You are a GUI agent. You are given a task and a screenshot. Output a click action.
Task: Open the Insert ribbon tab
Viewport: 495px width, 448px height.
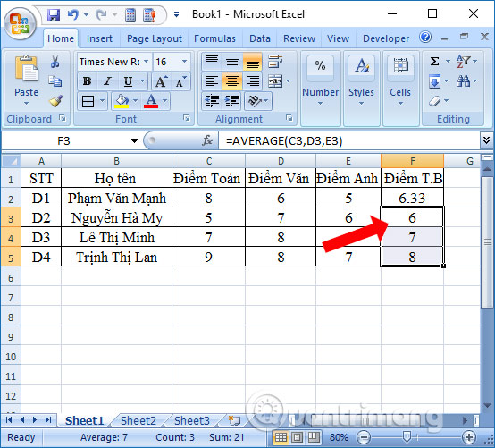99,38
